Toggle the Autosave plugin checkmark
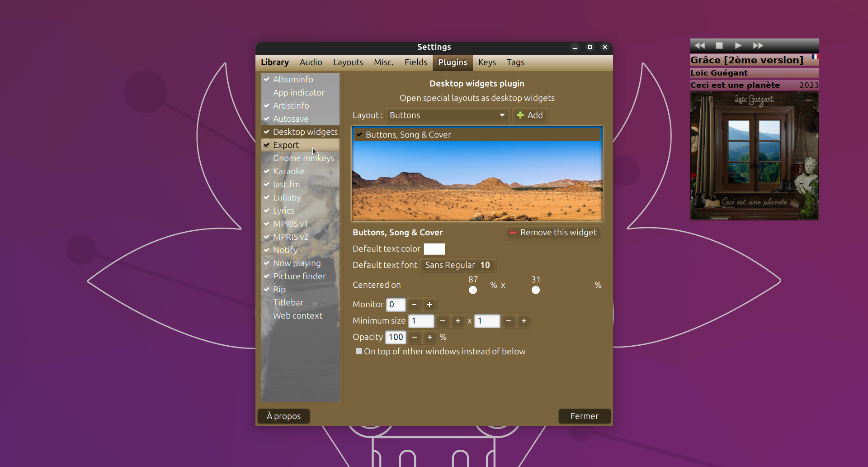The image size is (868, 467). (x=267, y=119)
